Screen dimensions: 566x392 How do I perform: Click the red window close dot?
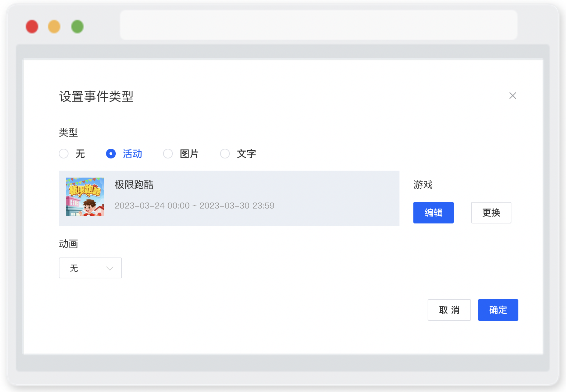pyautogui.click(x=32, y=27)
